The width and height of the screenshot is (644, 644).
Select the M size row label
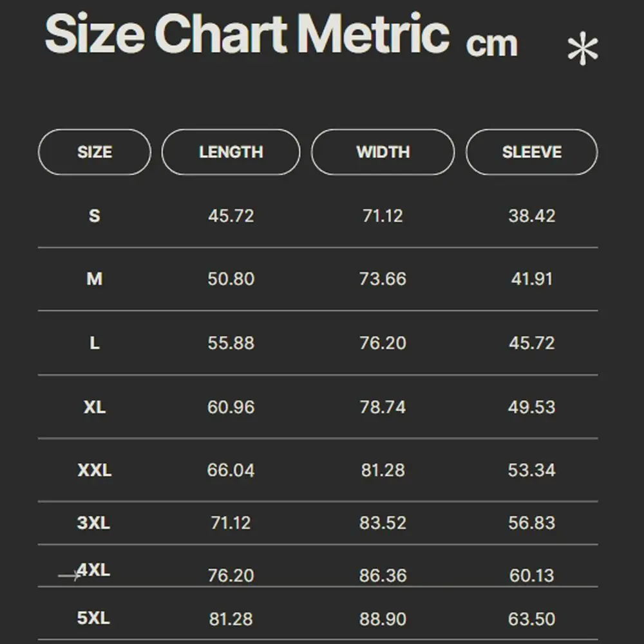(95, 279)
